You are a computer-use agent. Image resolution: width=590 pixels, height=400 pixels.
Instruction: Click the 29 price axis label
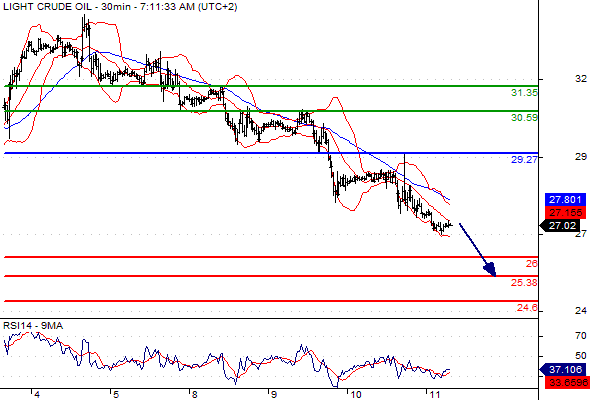[581, 157]
